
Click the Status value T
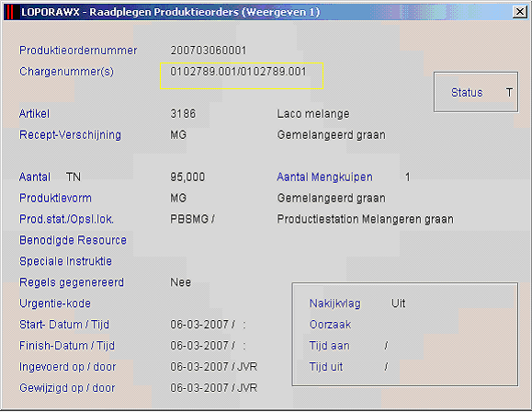coord(509,92)
